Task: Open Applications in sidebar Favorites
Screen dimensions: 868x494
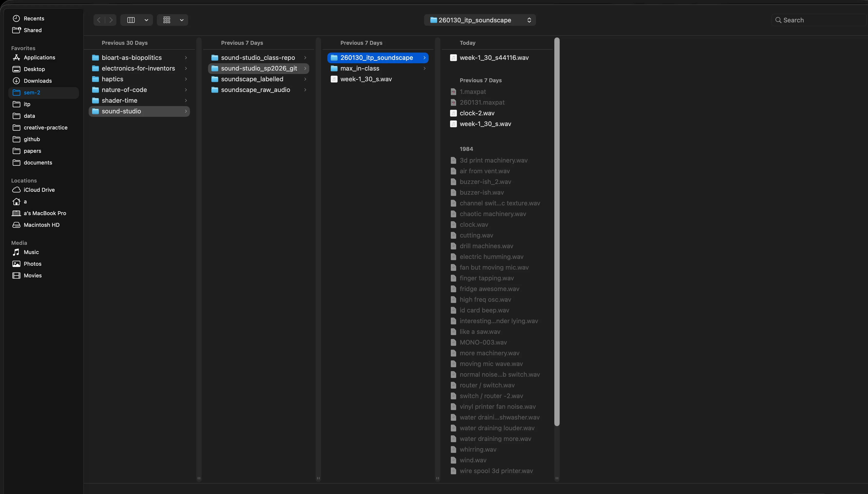Action: pyautogui.click(x=39, y=57)
